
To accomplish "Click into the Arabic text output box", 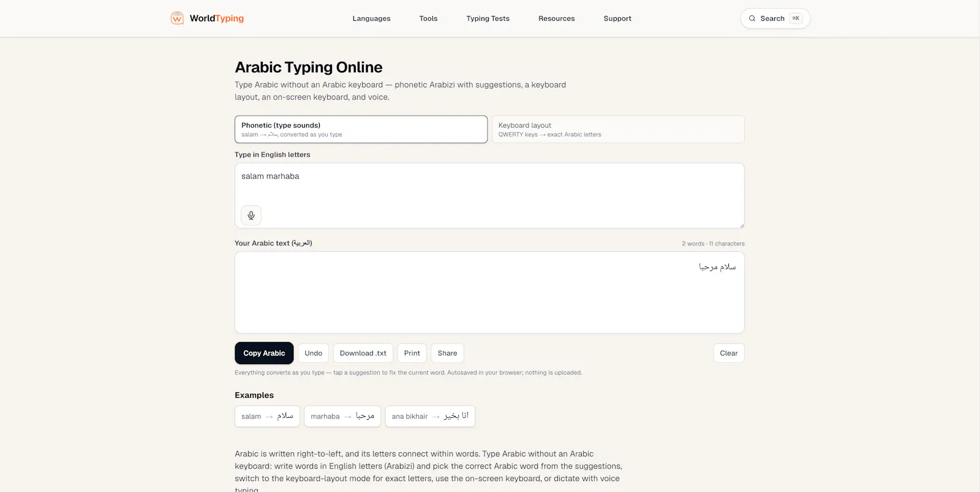I will 489,293.
